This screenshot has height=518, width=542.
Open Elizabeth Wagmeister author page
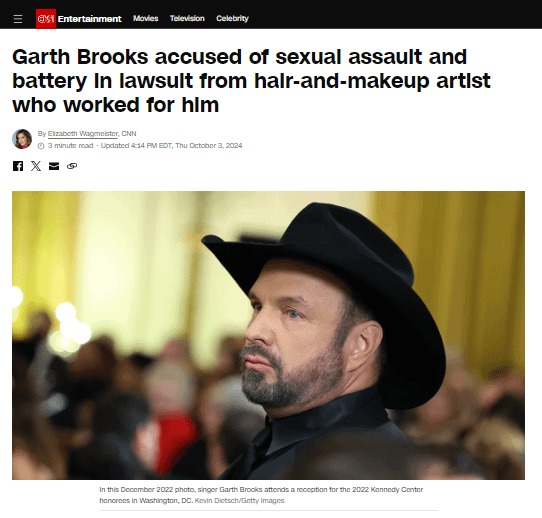83,134
